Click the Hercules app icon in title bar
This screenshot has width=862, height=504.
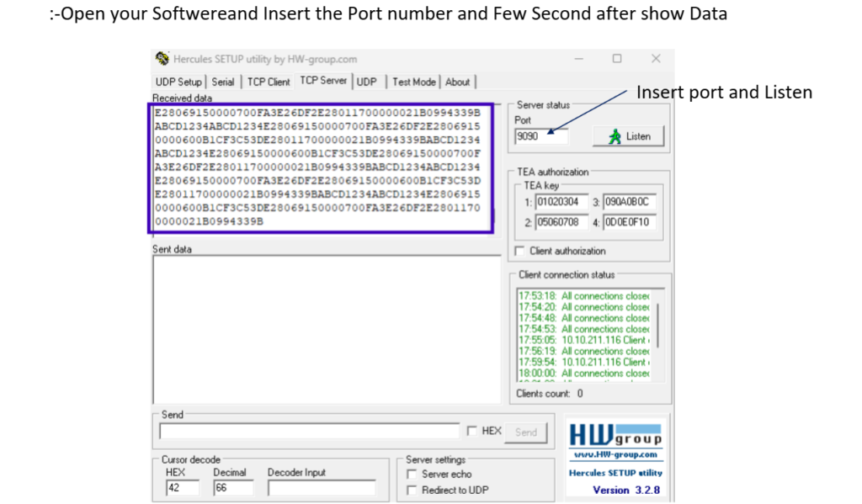[x=162, y=58]
